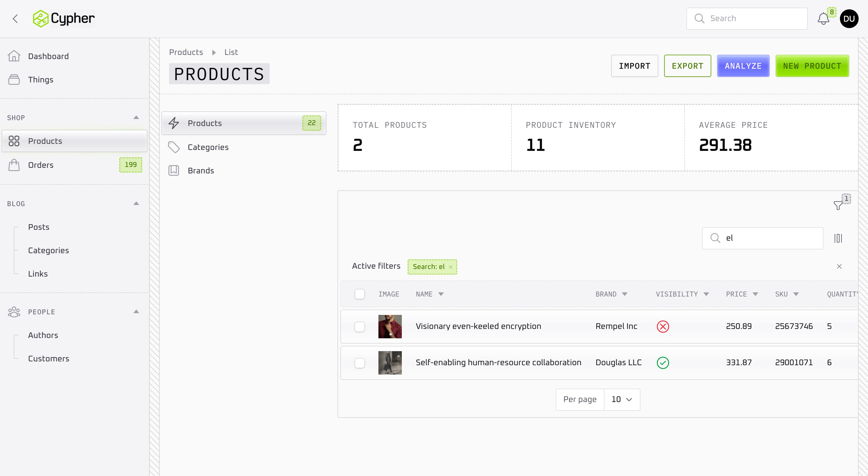Click the Products breadcrumb link
This screenshot has height=476, width=868.
tap(186, 52)
